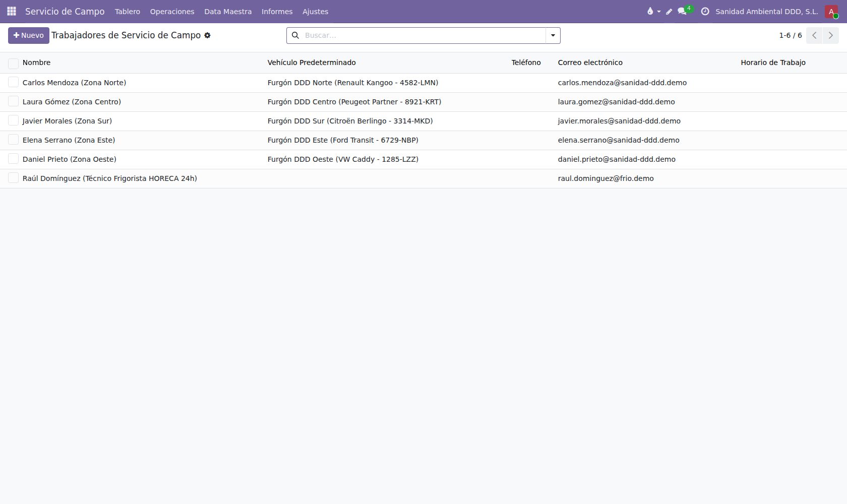Click the search magnifier icon
This screenshot has height=504, width=847.
pos(295,35)
